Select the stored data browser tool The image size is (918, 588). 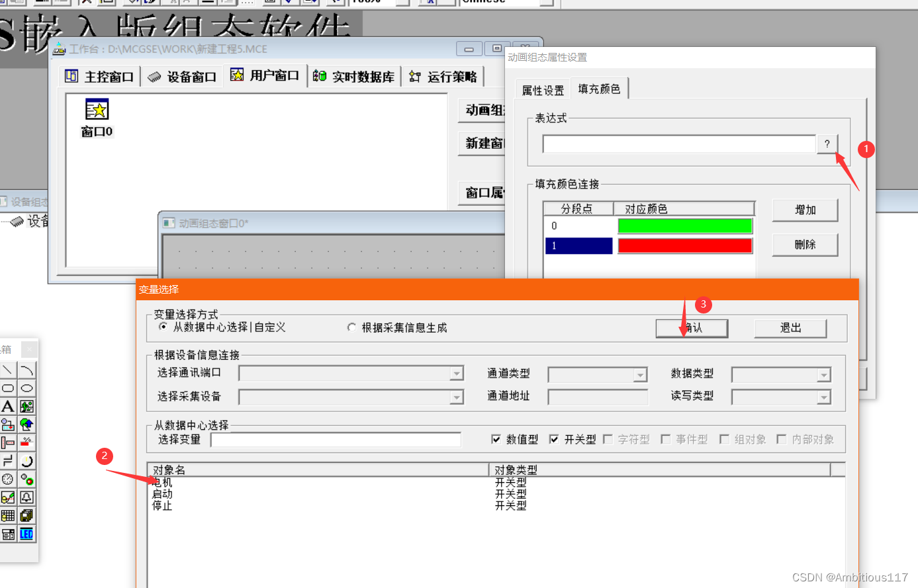(26, 515)
